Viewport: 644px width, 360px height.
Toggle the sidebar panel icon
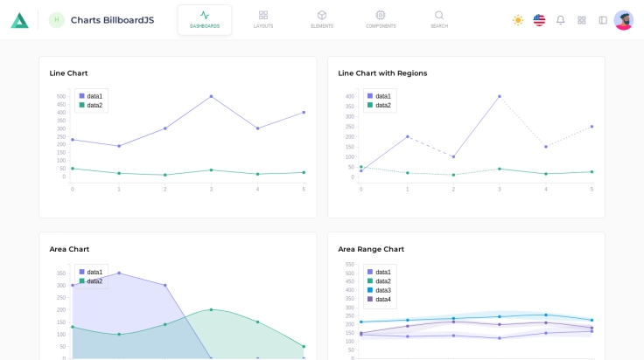pyautogui.click(x=603, y=20)
